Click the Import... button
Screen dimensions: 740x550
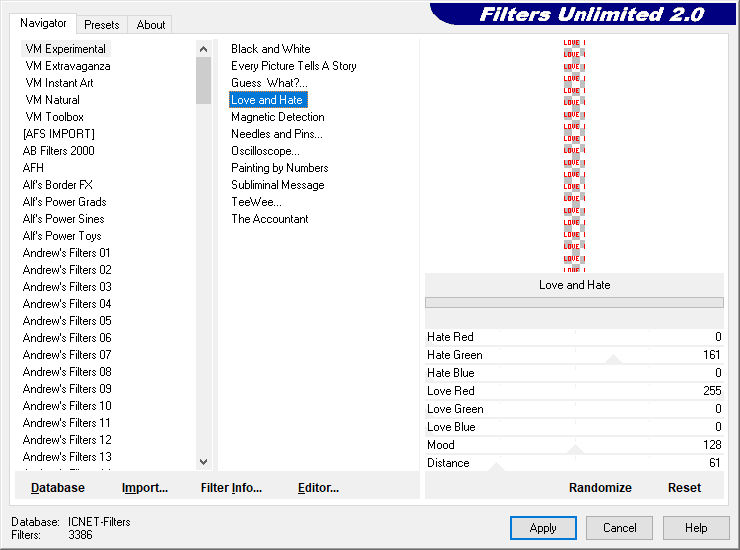pyautogui.click(x=144, y=487)
